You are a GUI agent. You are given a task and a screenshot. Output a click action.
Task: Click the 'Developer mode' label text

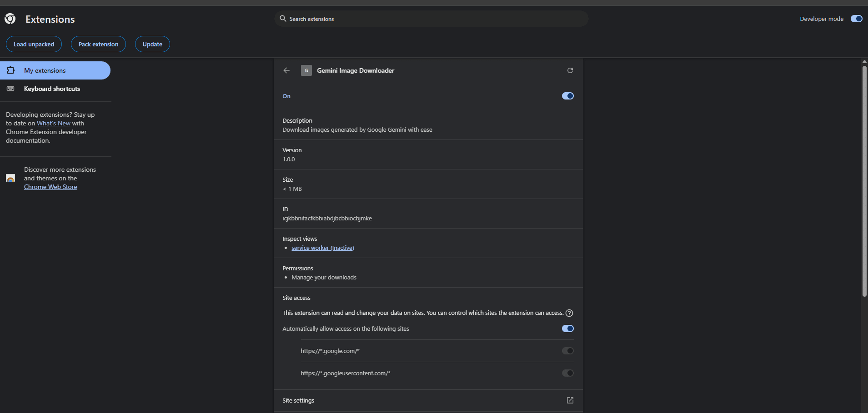pos(822,19)
